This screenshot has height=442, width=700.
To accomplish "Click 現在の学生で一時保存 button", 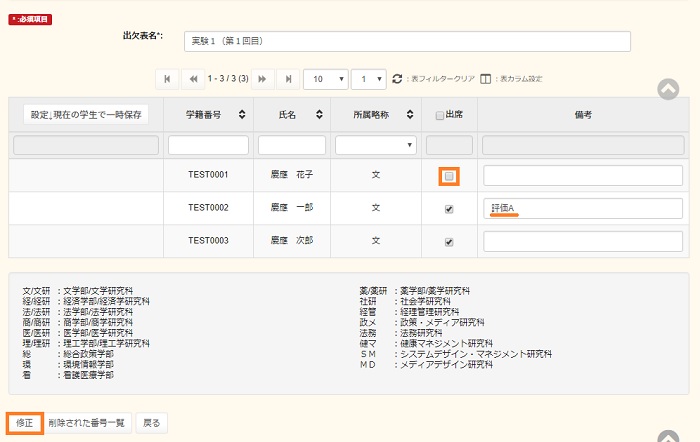I will click(x=86, y=115).
